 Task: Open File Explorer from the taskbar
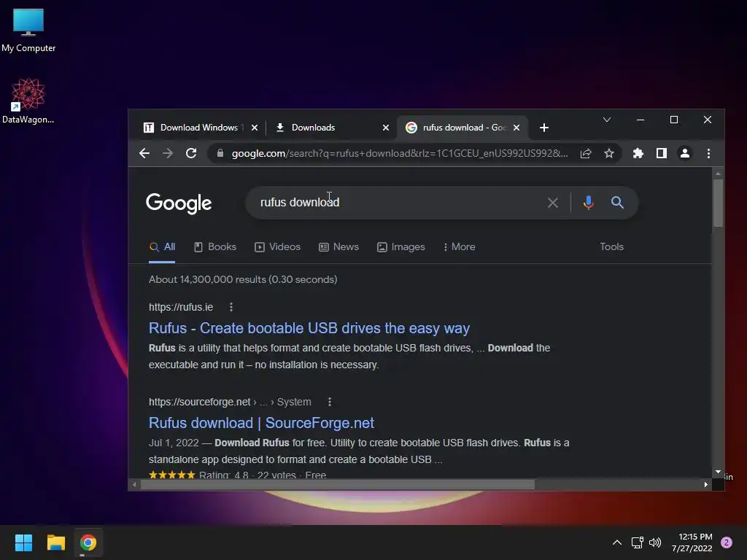[x=55, y=542]
